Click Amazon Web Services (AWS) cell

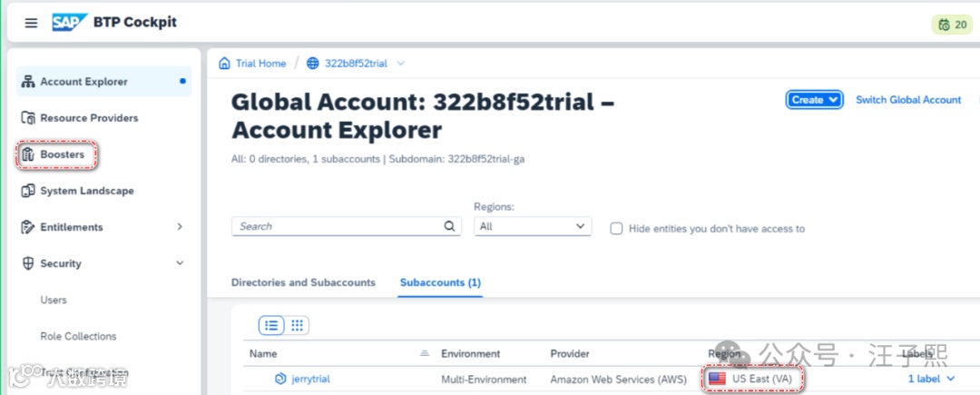[618, 379]
